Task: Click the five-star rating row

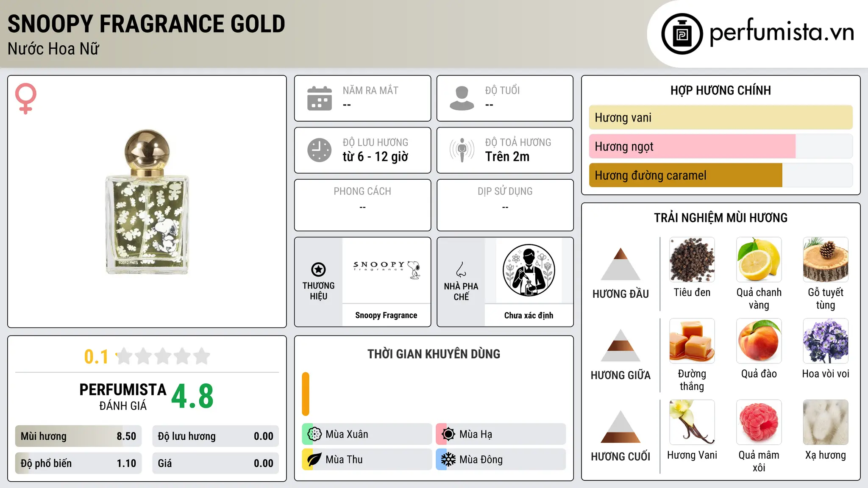Action: (x=163, y=356)
